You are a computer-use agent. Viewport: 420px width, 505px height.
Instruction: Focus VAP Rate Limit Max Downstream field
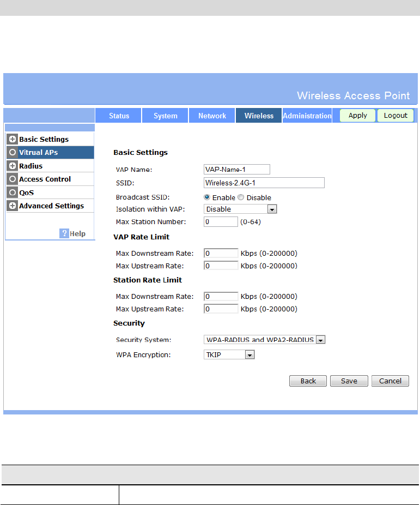click(x=221, y=253)
